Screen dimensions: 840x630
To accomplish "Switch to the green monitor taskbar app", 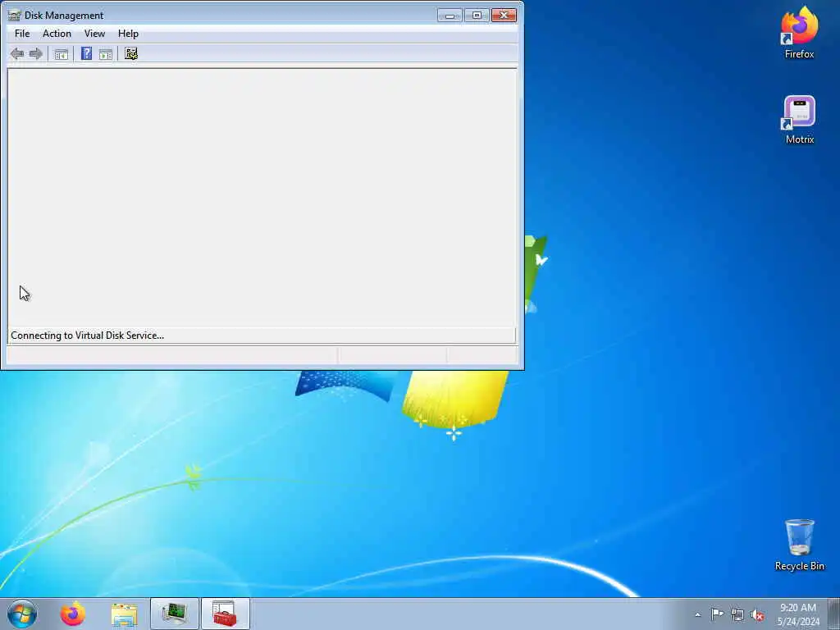I will [175, 614].
